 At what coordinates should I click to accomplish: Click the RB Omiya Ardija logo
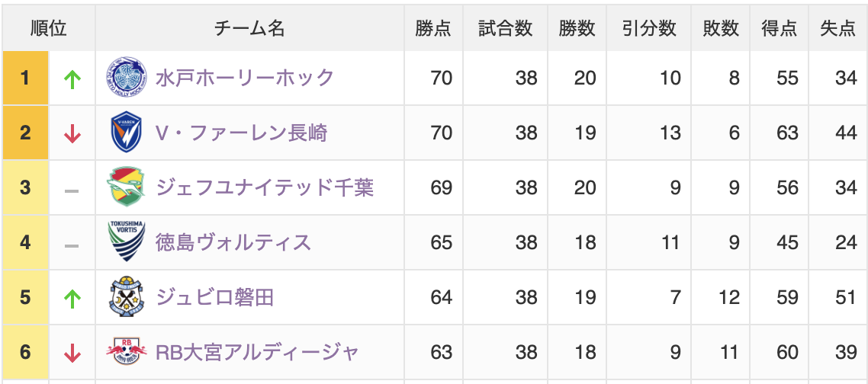(x=124, y=352)
